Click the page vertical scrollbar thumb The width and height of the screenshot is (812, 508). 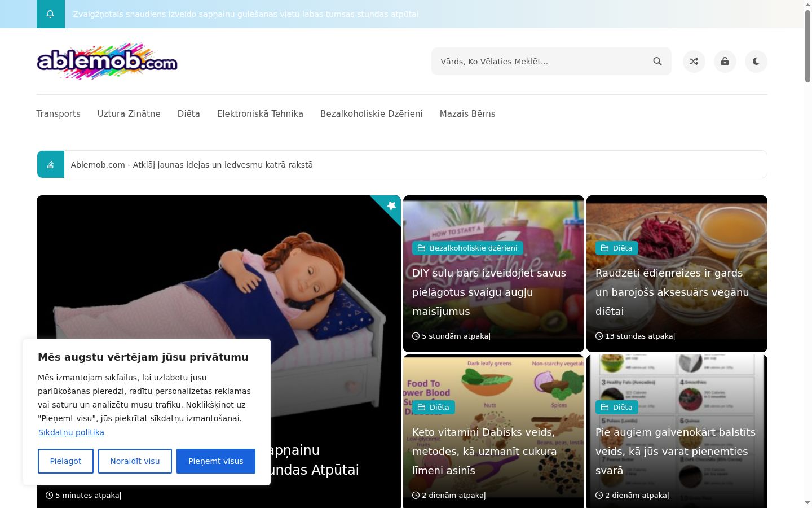pos(807,46)
